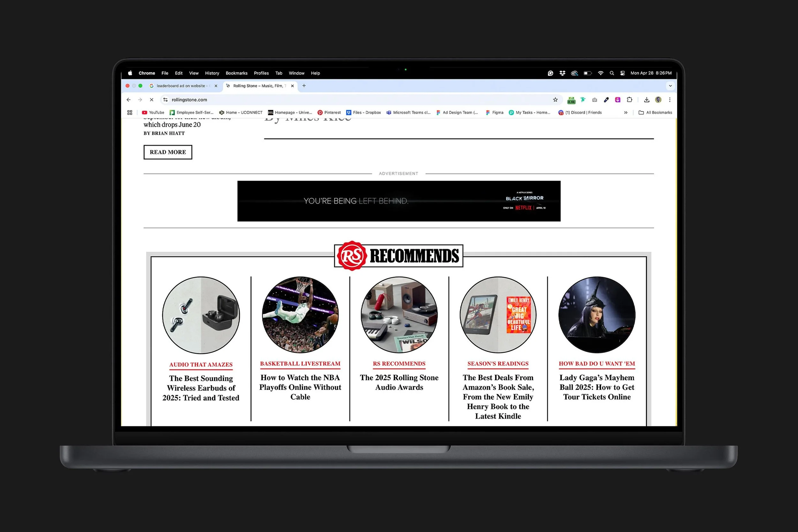
Task: Open the Bookmarks menu in the menu bar
Action: tap(237, 73)
